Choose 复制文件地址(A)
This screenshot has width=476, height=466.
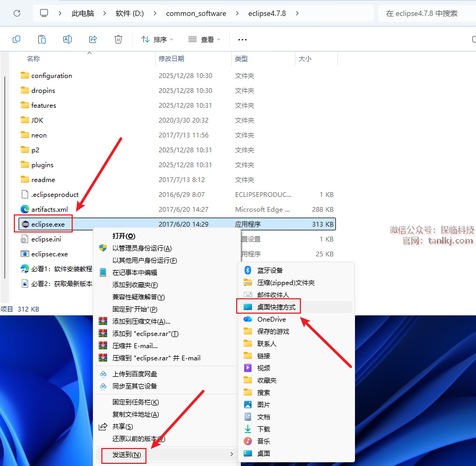click(x=135, y=415)
